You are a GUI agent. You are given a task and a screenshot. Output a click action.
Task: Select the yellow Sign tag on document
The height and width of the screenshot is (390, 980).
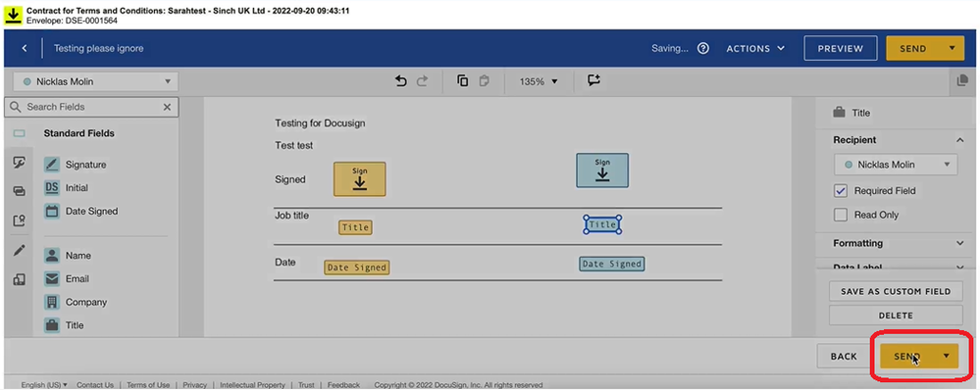click(x=359, y=179)
